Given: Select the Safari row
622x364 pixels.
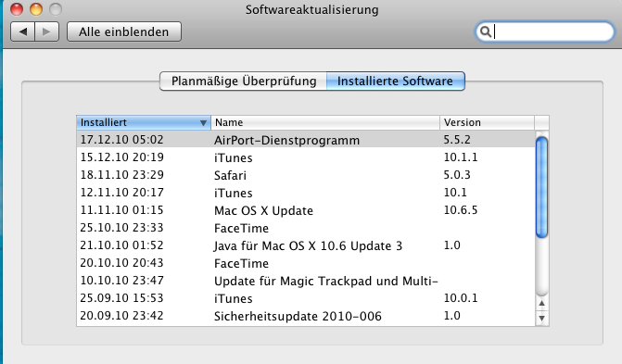Looking at the screenshot, I should pyautogui.click(x=306, y=175).
